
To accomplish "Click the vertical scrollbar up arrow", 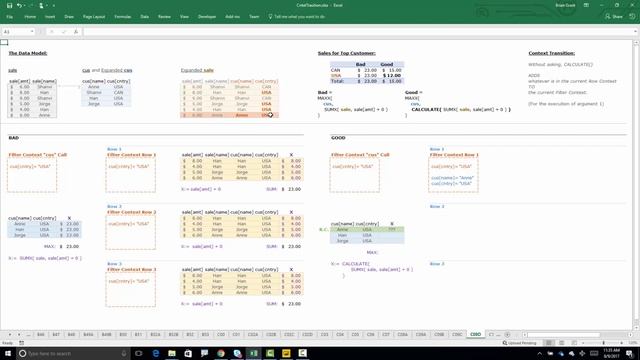I will click(636, 42).
